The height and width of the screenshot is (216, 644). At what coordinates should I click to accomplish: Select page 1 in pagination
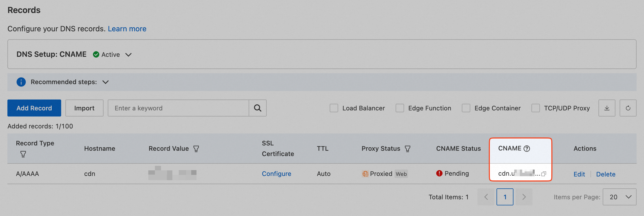(x=505, y=197)
